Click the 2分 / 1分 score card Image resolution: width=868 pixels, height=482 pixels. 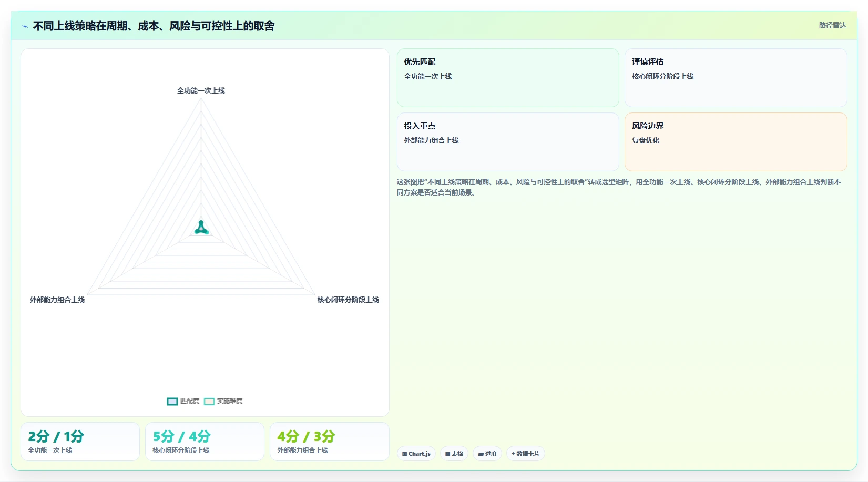(x=80, y=442)
